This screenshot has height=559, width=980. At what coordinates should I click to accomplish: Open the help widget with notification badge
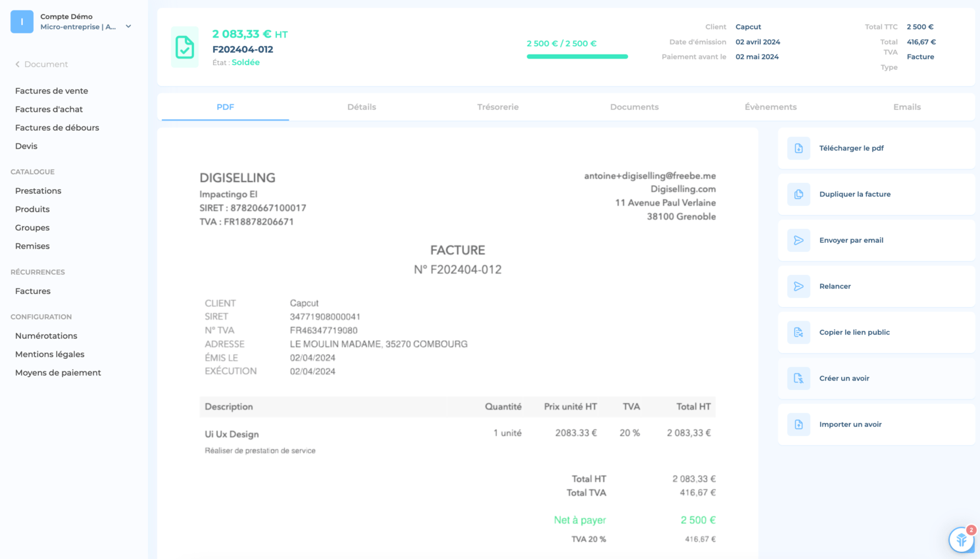[962, 539]
